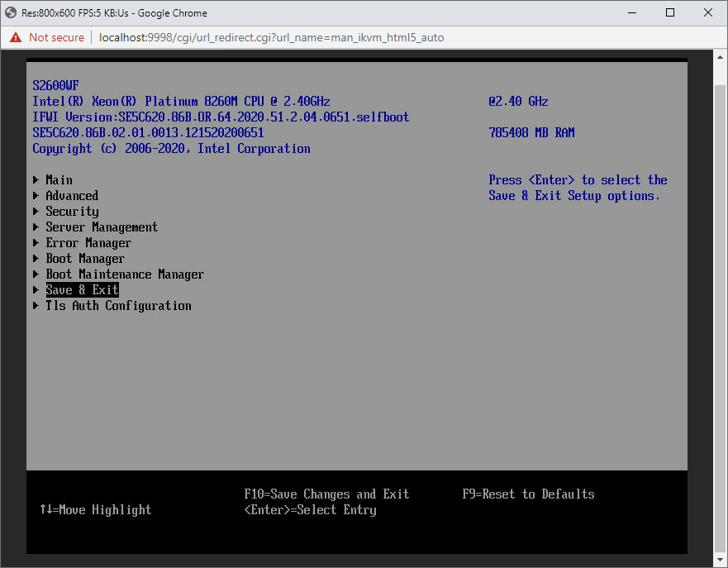Image resolution: width=728 pixels, height=568 pixels.
Task: Select the Boot Manager entry
Action: point(85,259)
